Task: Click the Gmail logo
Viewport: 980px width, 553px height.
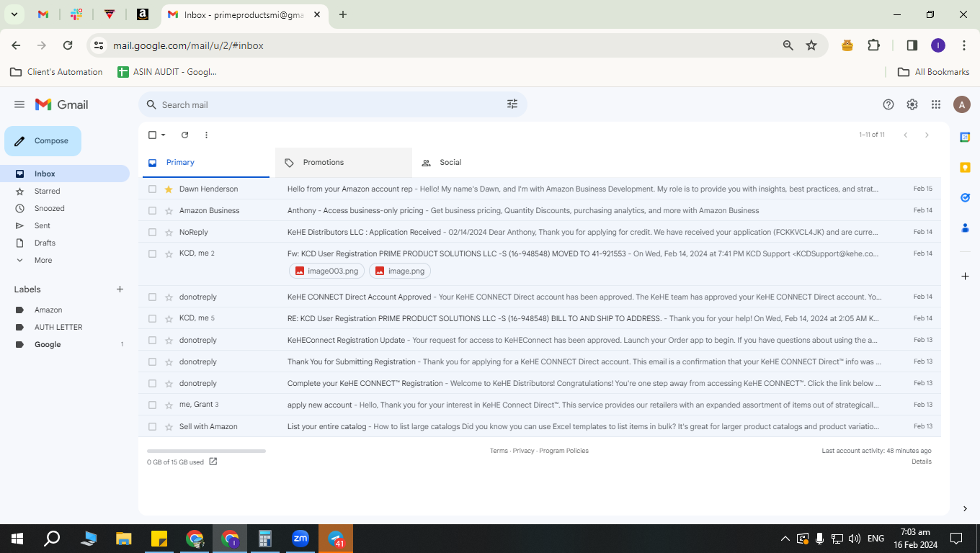Action: click(x=62, y=104)
